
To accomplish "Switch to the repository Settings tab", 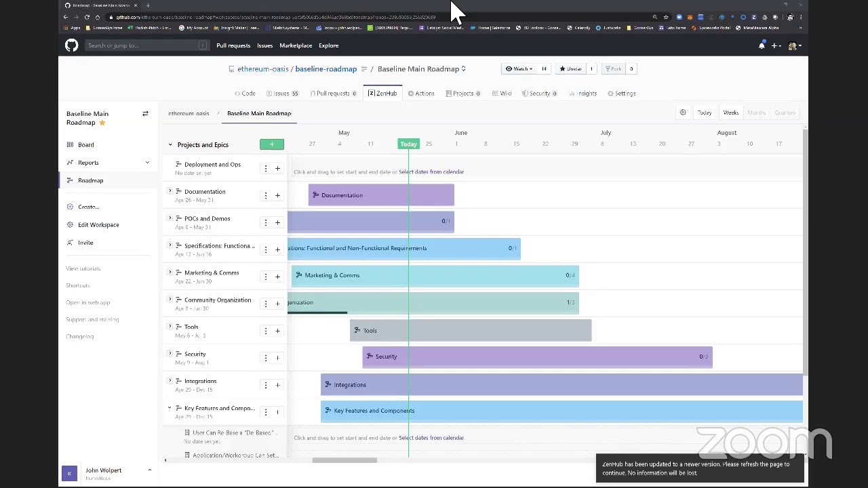I will [622, 94].
